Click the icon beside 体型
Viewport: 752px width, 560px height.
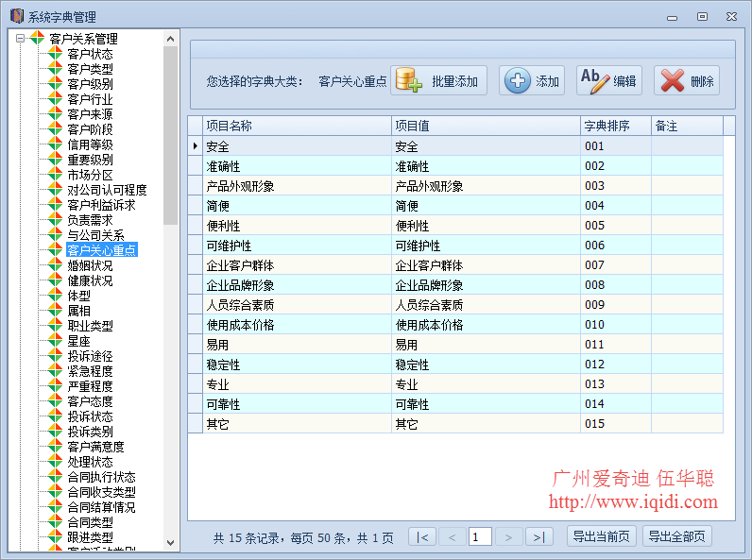[55, 296]
